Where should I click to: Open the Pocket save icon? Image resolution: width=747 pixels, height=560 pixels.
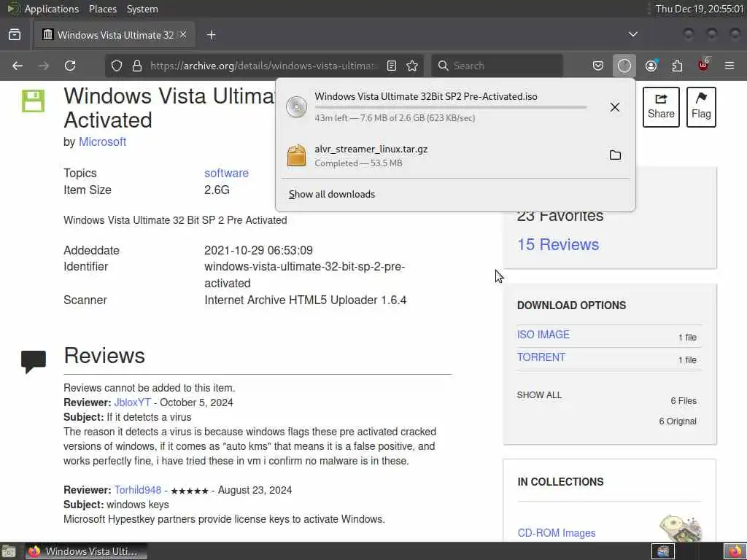point(598,66)
